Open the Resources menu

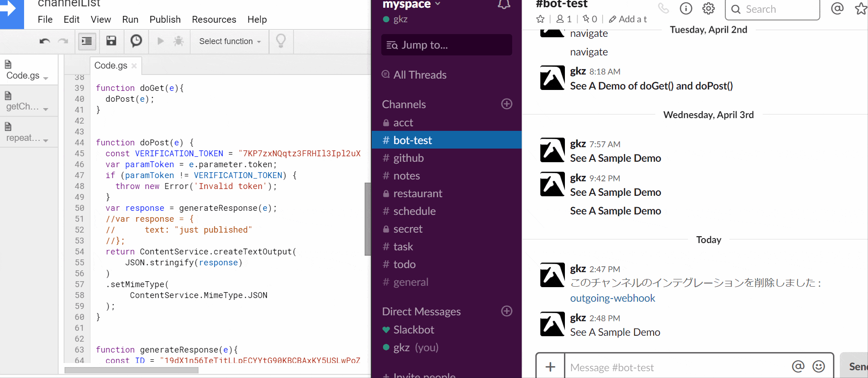(x=214, y=20)
